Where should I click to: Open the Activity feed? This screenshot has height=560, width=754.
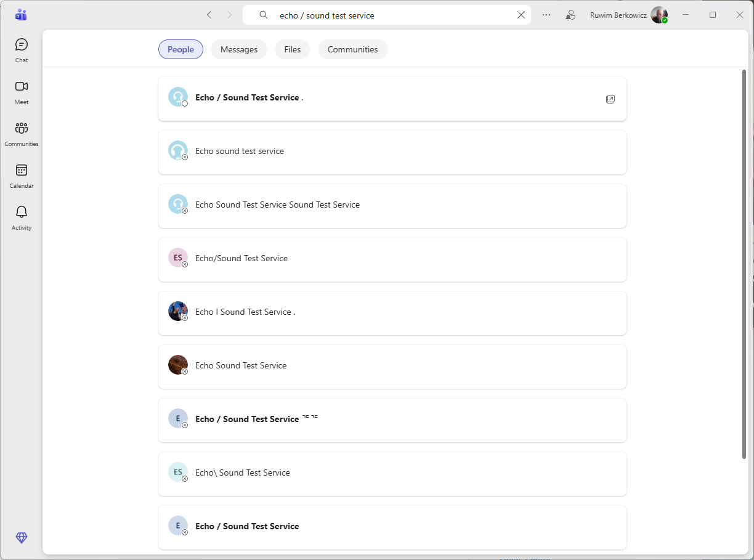(22, 217)
